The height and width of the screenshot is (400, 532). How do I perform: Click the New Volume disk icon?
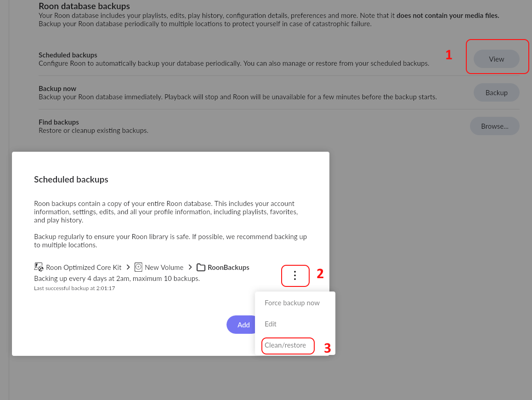138,267
